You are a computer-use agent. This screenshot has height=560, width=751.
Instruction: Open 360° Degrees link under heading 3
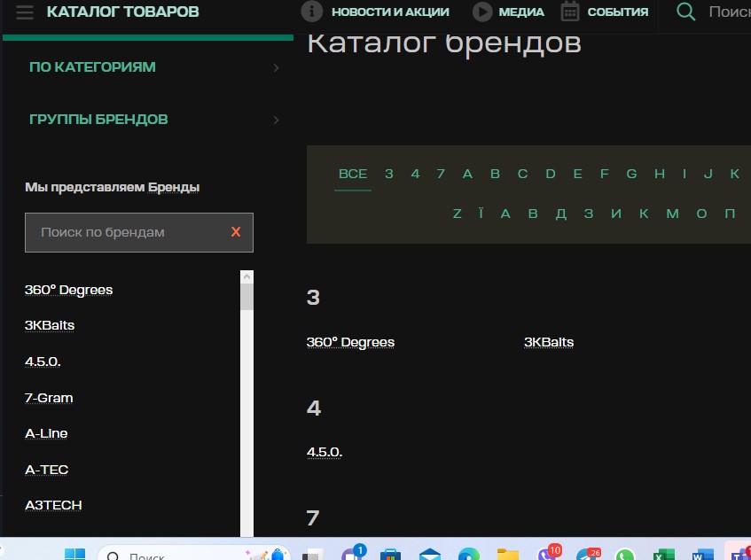tap(350, 342)
